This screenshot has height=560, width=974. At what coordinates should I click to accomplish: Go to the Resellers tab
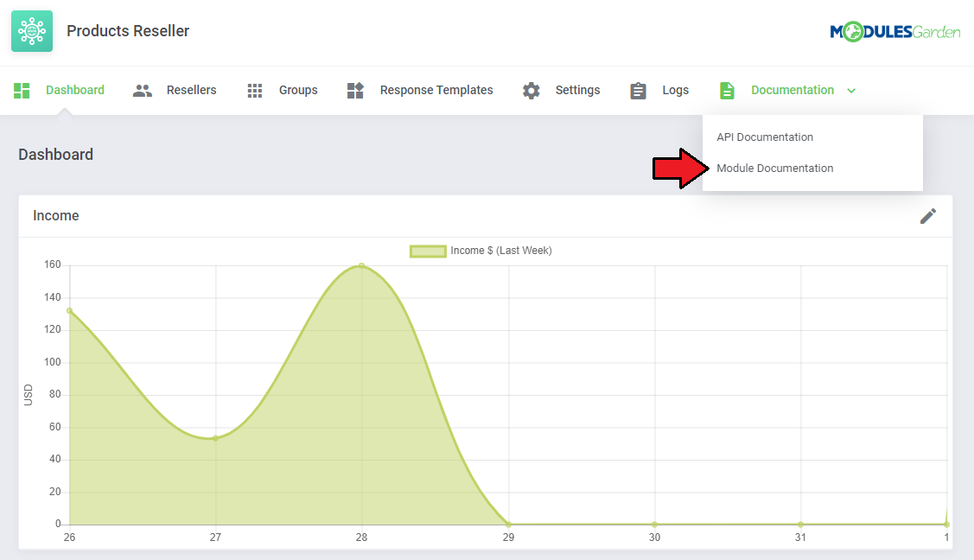191,90
